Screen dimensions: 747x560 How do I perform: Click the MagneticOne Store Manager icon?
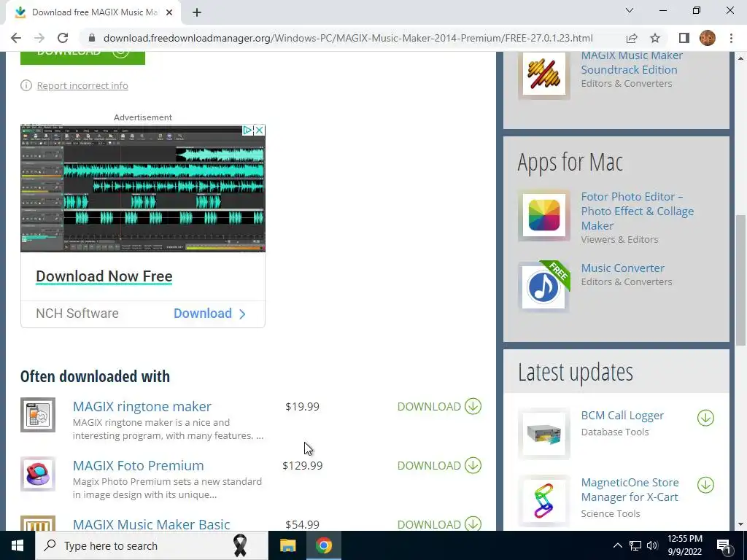click(544, 500)
